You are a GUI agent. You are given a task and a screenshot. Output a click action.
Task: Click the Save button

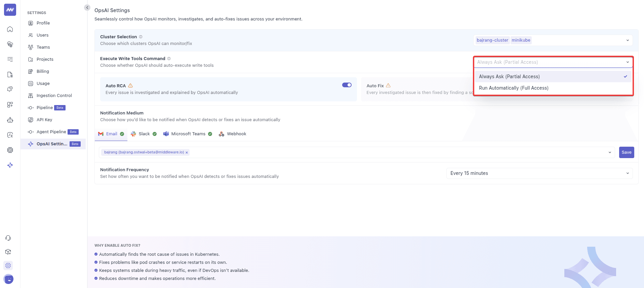pyautogui.click(x=626, y=152)
